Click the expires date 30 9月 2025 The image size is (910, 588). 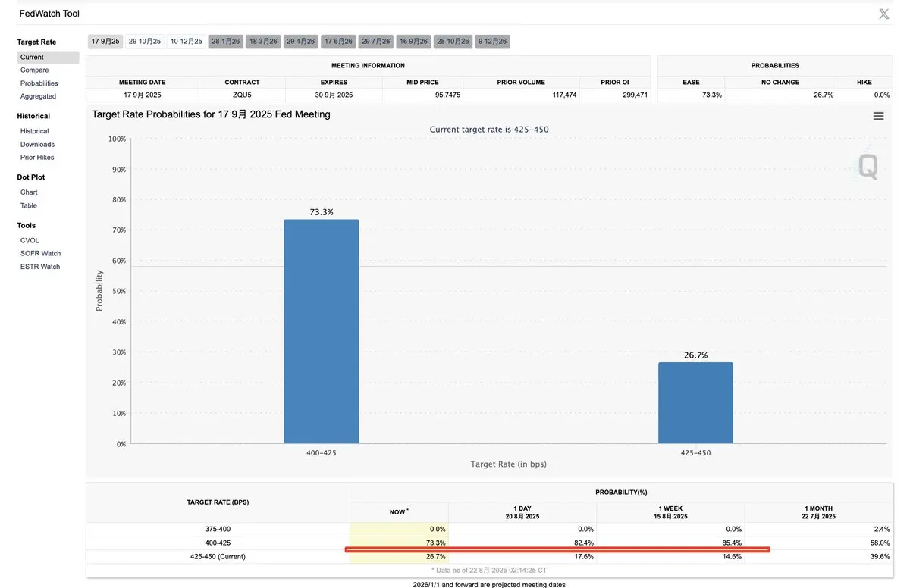coord(334,95)
